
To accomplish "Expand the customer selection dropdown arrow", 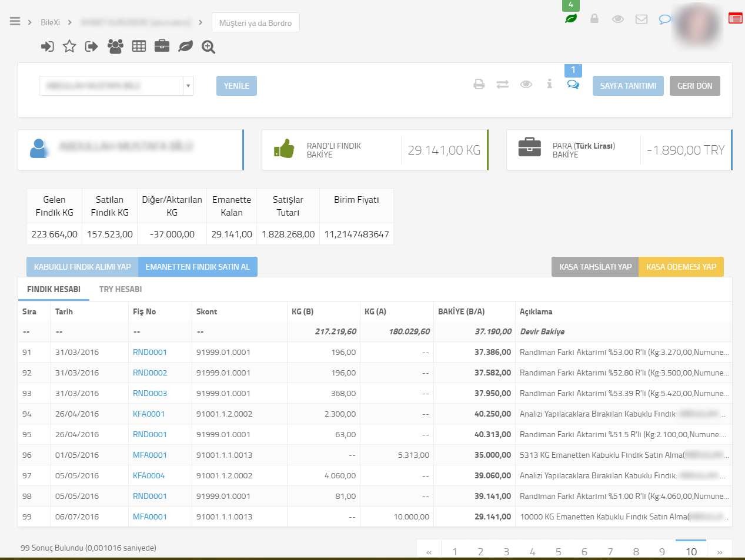I will [188, 86].
